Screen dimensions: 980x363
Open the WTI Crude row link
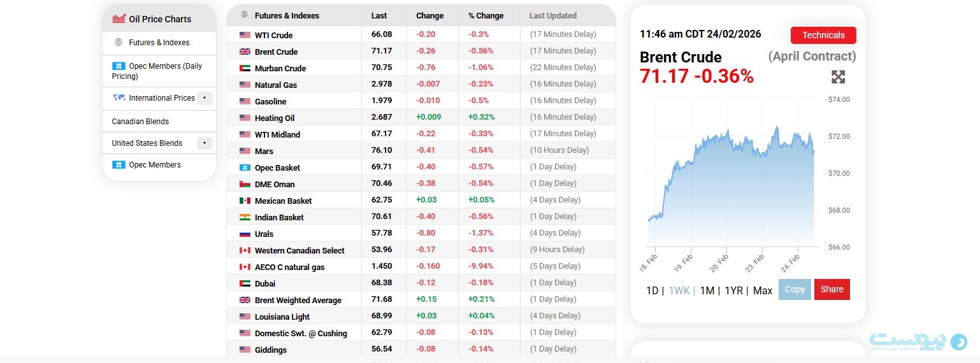273,35
